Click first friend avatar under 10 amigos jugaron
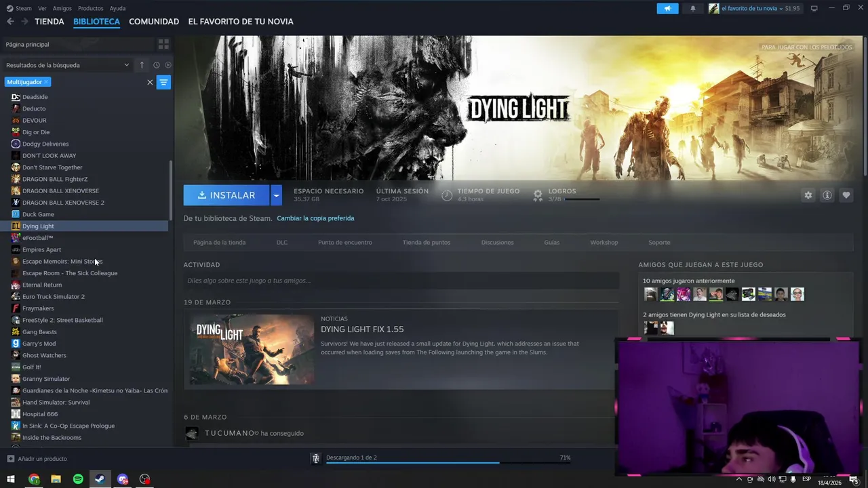Screen dimensions: 868x488 click(650, 294)
